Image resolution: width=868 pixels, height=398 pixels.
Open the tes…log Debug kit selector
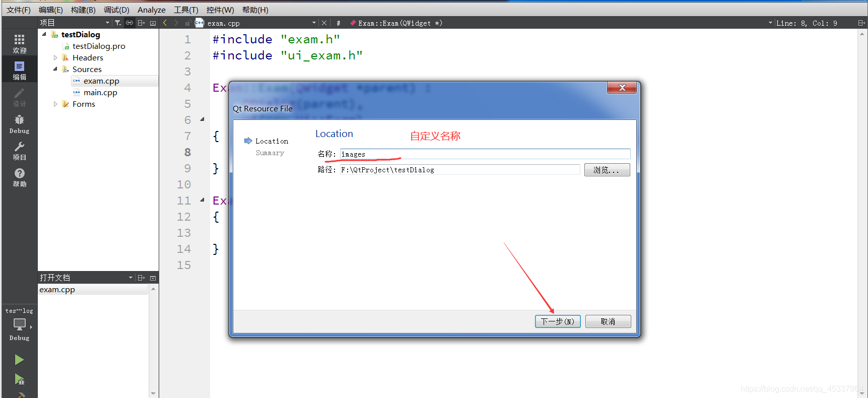point(19,324)
